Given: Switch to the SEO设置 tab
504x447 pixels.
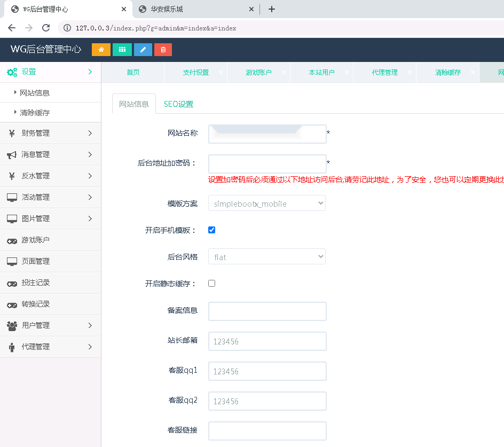Looking at the screenshot, I should [178, 105].
